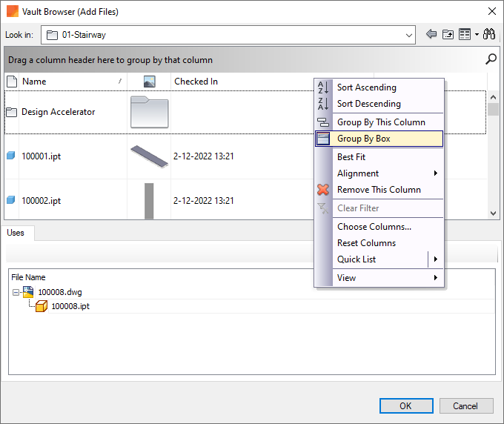Click the file list scrollbar thumb
504x424 pixels.
click(493, 109)
